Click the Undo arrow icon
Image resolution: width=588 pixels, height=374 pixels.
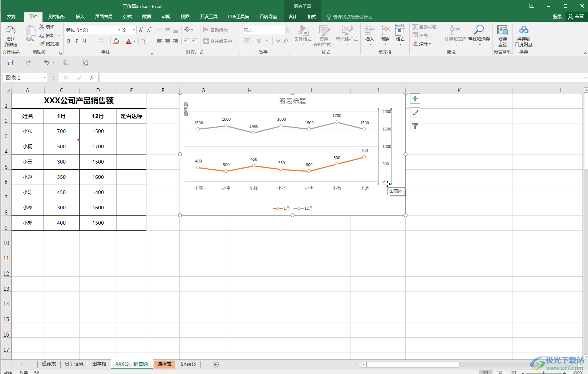coord(47,63)
